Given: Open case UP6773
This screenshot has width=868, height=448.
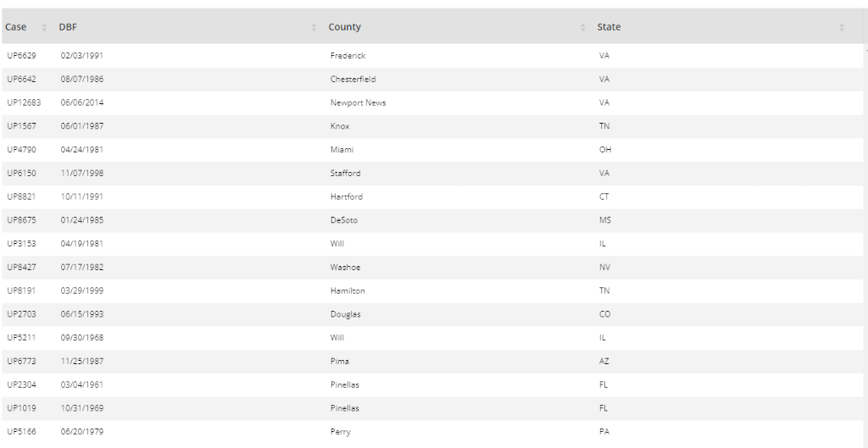Looking at the screenshot, I should click(21, 362).
